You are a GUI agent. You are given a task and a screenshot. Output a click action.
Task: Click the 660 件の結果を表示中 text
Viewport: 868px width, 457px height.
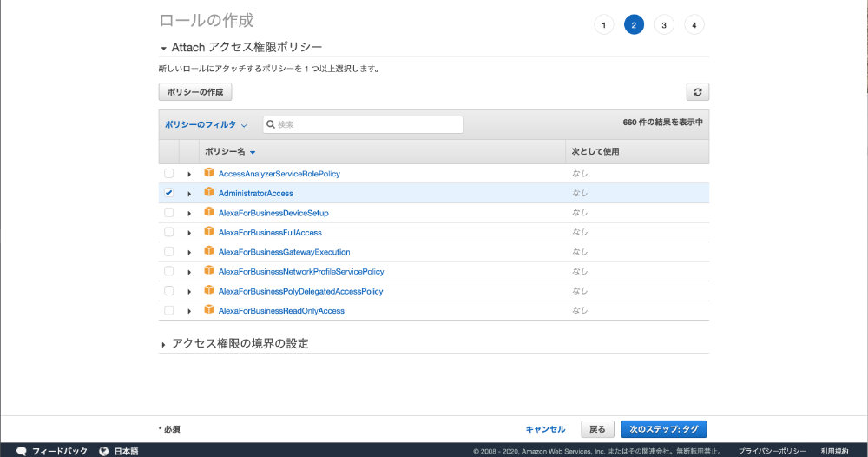click(662, 122)
